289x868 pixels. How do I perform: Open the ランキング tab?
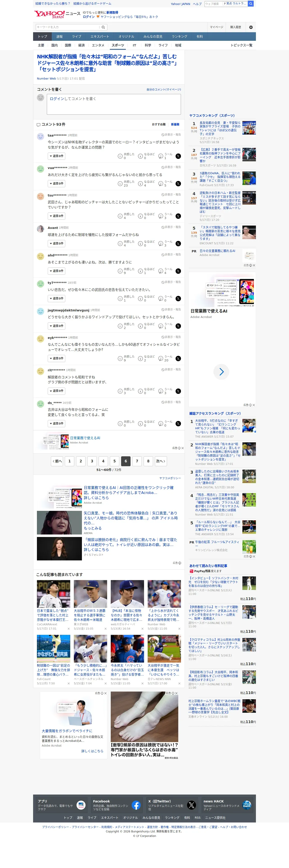tap(179, 37)
